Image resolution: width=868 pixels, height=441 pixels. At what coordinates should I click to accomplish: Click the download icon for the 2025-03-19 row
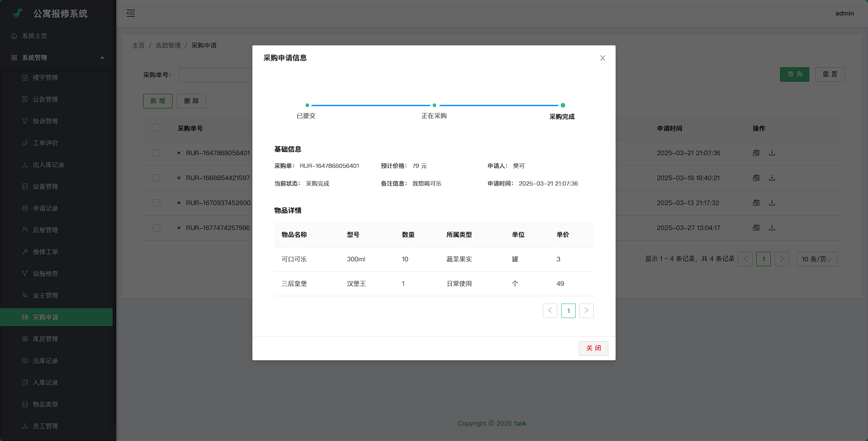[x=772, y=178]
